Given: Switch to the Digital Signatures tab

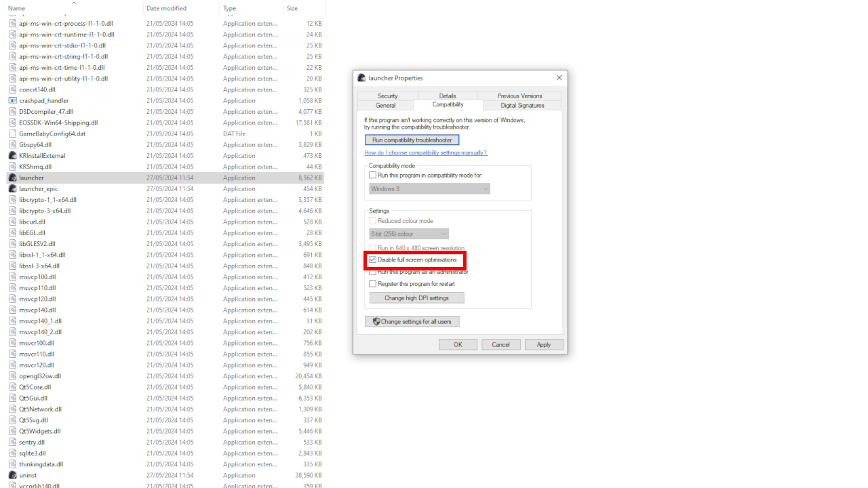Looking at the screenshot, I should [x=522, y=105].
